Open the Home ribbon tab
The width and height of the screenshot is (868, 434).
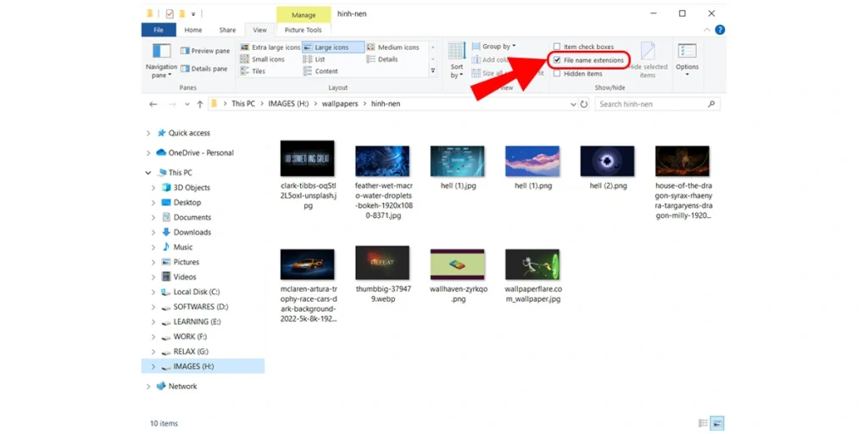coord(193,30)
